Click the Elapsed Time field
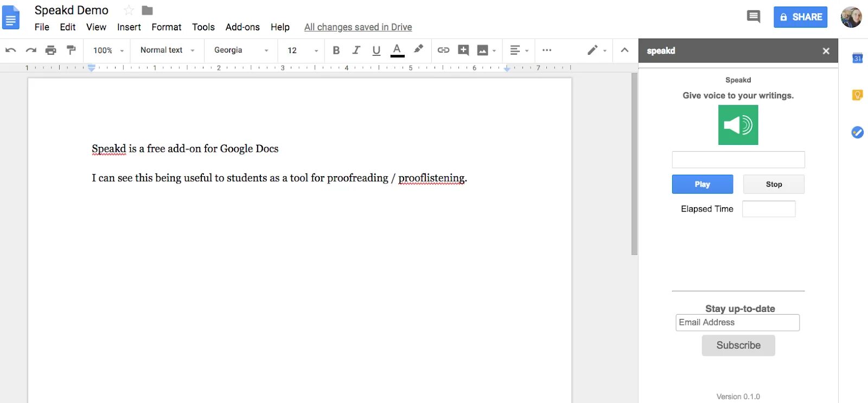The width and height of the screenshot is (868, 403). click(769, 209)
